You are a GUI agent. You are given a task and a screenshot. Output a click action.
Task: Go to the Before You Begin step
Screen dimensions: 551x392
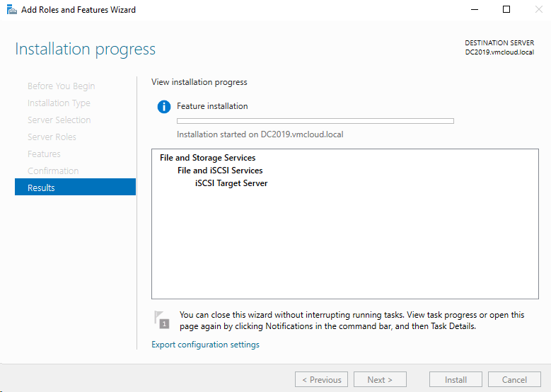click(61, 86)
